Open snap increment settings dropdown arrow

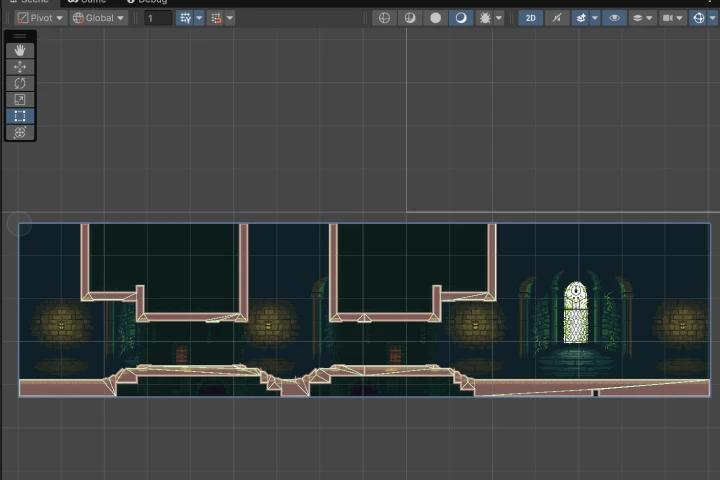click(230, 18)
